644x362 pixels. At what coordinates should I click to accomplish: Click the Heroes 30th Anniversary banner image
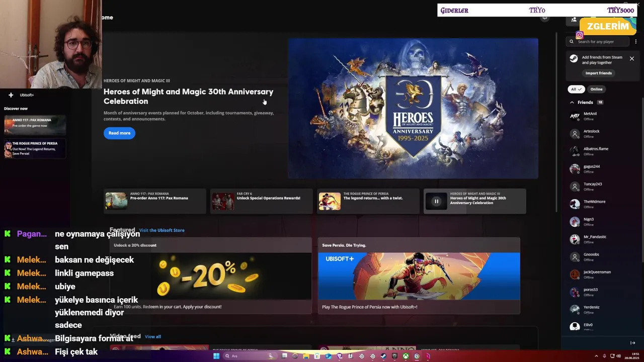[413, 108]
